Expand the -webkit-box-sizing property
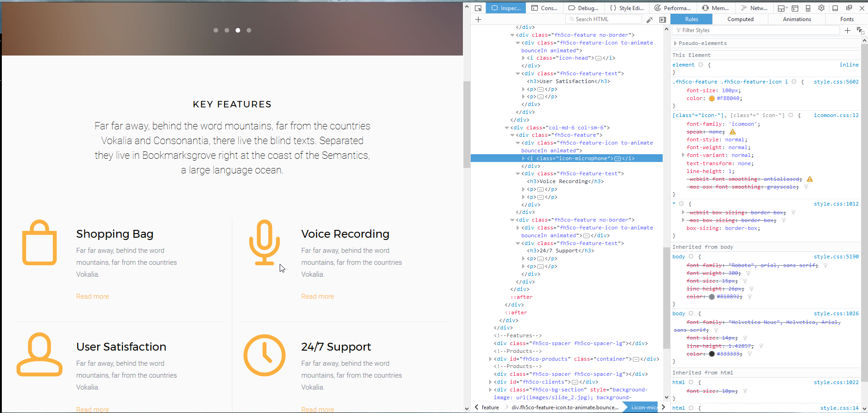The height and width of the screenshot is (413, 868). pos(683,212)
